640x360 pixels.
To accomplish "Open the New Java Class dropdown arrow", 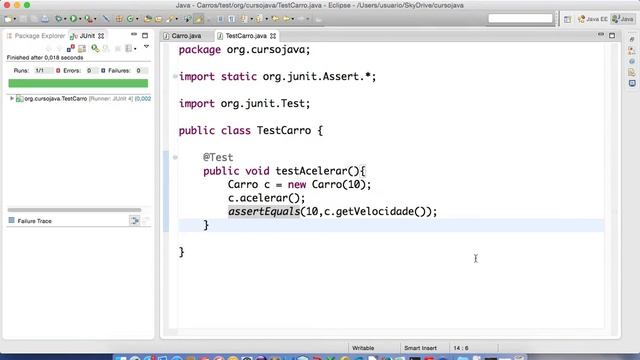I will pos(137,19).
